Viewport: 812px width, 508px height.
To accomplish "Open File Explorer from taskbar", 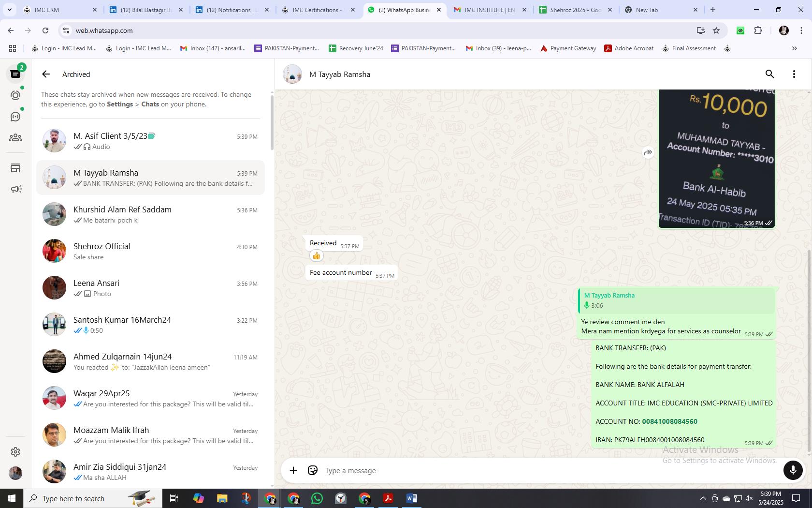I will (222, 498).
